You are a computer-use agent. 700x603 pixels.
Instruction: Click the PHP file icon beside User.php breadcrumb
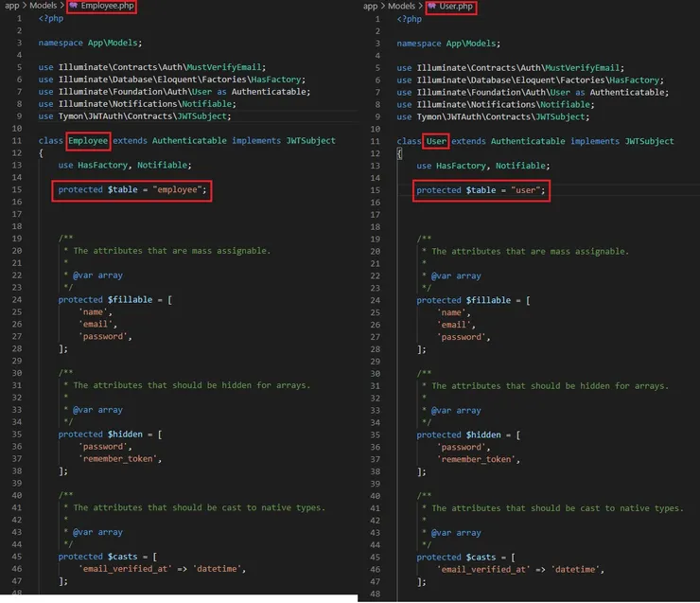pos(432,7)
